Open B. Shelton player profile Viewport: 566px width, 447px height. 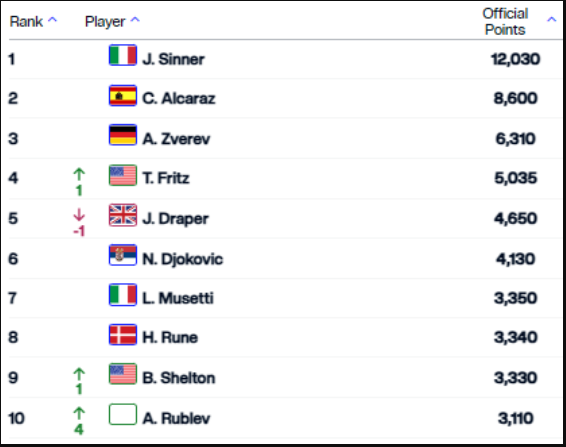pos(179,378)
